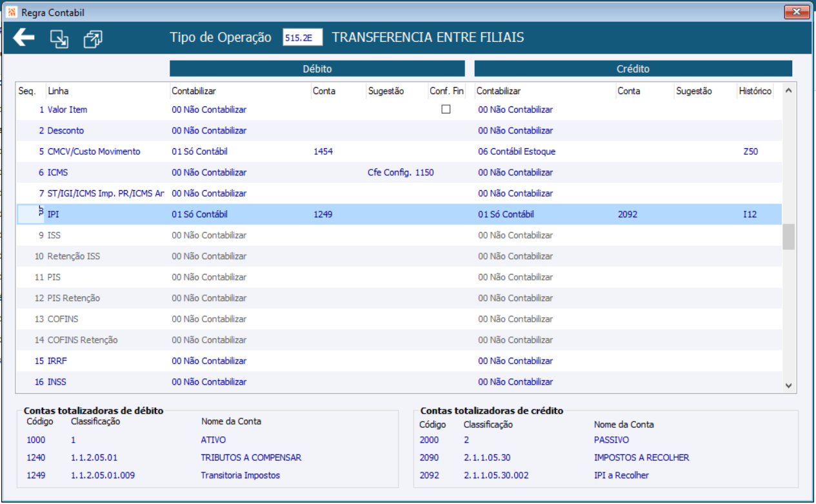Select the Valor Item row
The image size is (816, 504).
click(x=399, y=110)
